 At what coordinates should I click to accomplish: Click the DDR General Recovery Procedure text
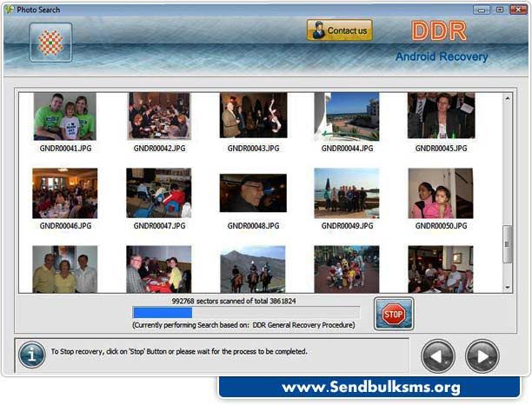coord(303,325)
